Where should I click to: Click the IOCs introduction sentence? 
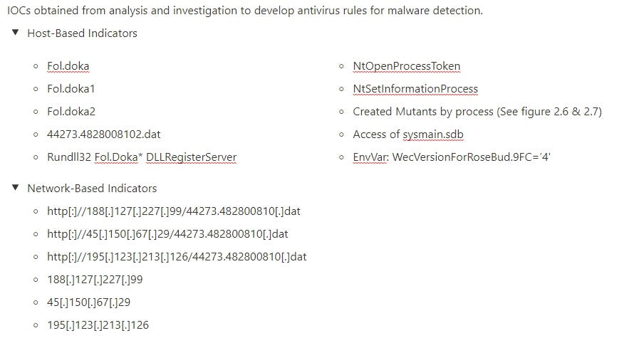245,10
